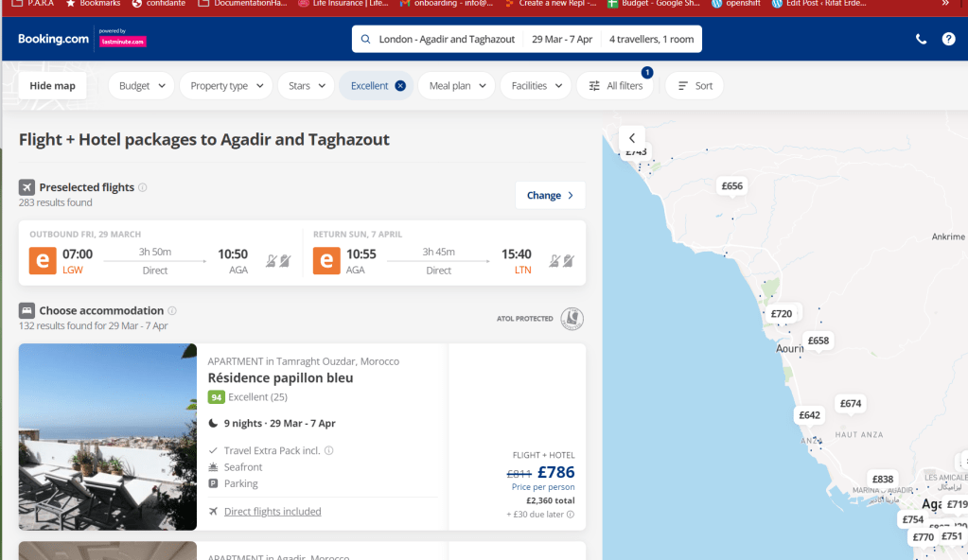Click Change flights button
Image resolution: width=968 pixels, height=560 pixels.
550,195
